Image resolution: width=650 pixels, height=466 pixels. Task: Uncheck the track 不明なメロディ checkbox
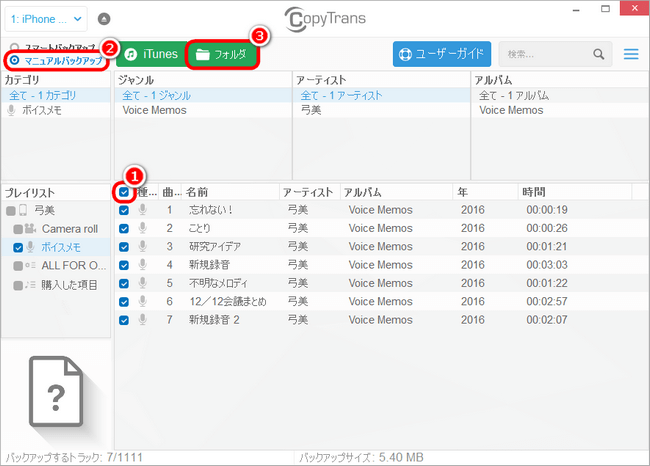pyautogui.click(x=124, y=283)
